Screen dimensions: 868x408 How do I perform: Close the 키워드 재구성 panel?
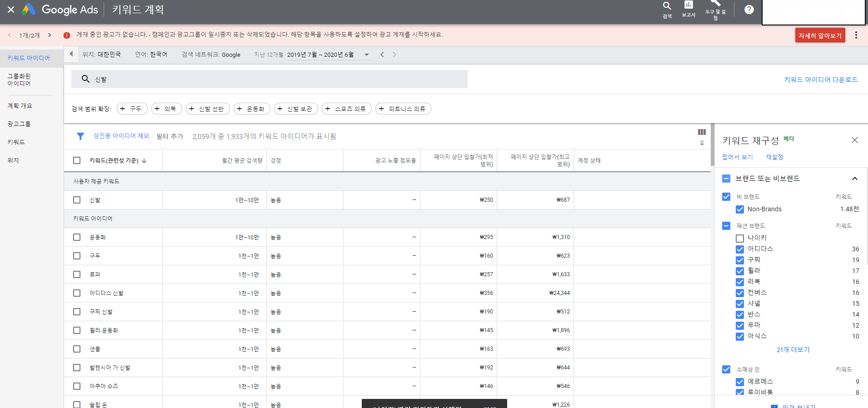[x=855, y=140]
